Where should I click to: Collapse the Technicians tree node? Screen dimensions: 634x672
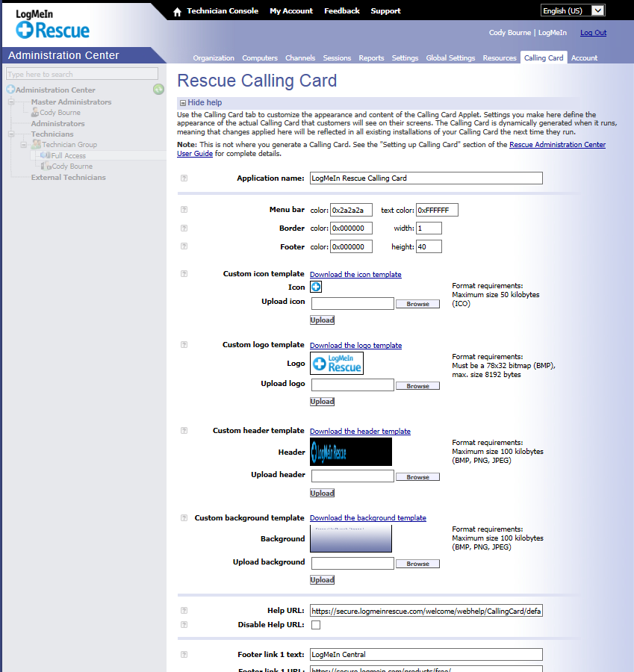click(x=11, y=134)
